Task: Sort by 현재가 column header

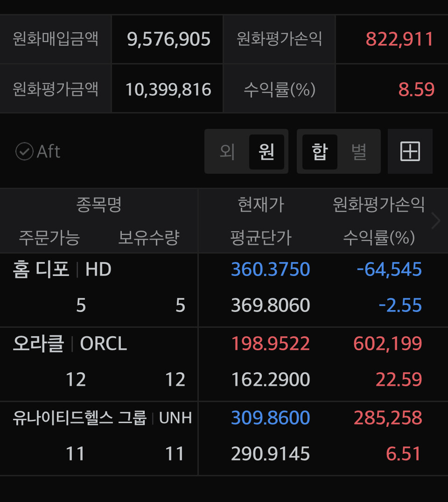Action: pyautogui.click(x=261, y=204)
